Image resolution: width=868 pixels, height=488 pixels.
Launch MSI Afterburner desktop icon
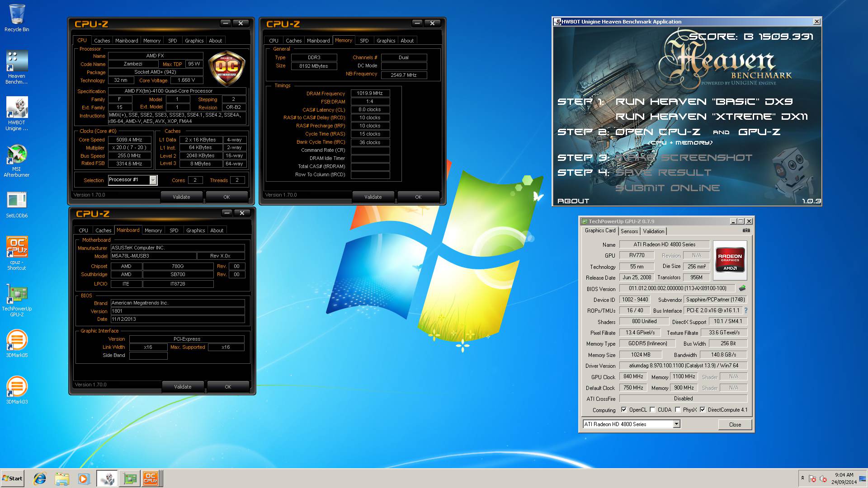click(17, 160)
